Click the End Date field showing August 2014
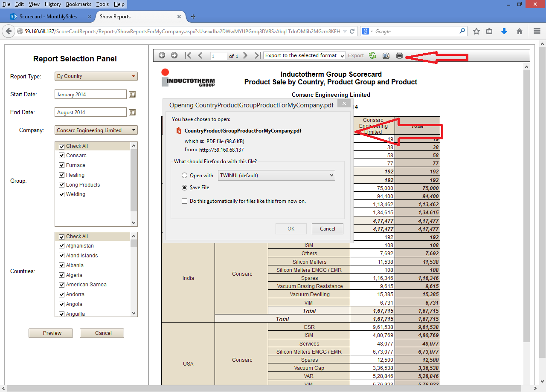Viewport: 546px width, 392px height. click(x=91, y=112)
